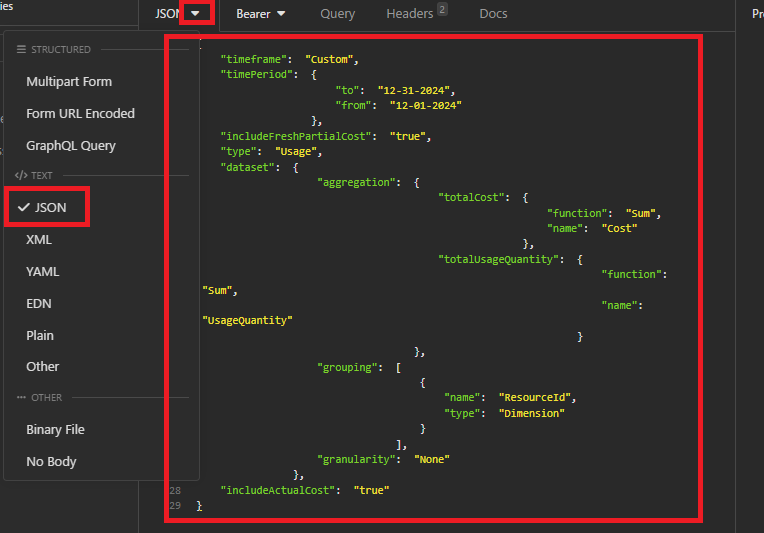This screenshot has width=764, height=533.
Task: Click the "Dimension" value
Action: point(532,414)
